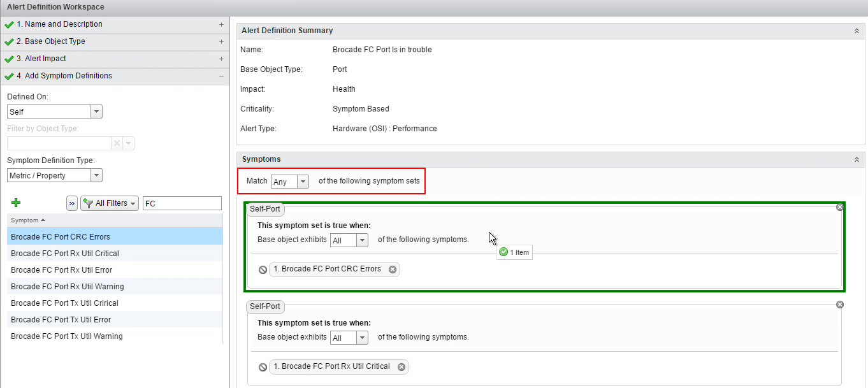868x388 pixels.
Task: Click the symptom filter text field
Action: (x=182, y=203)
